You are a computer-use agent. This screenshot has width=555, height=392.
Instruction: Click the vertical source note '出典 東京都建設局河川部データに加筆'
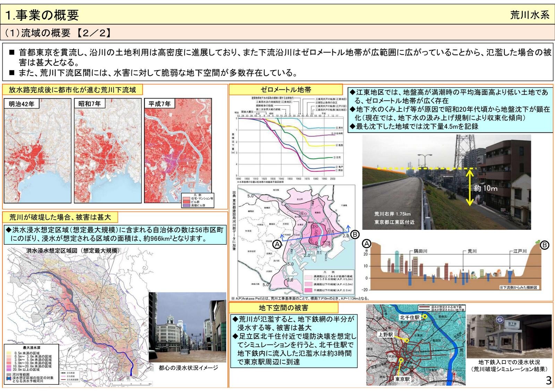[234, 220]
